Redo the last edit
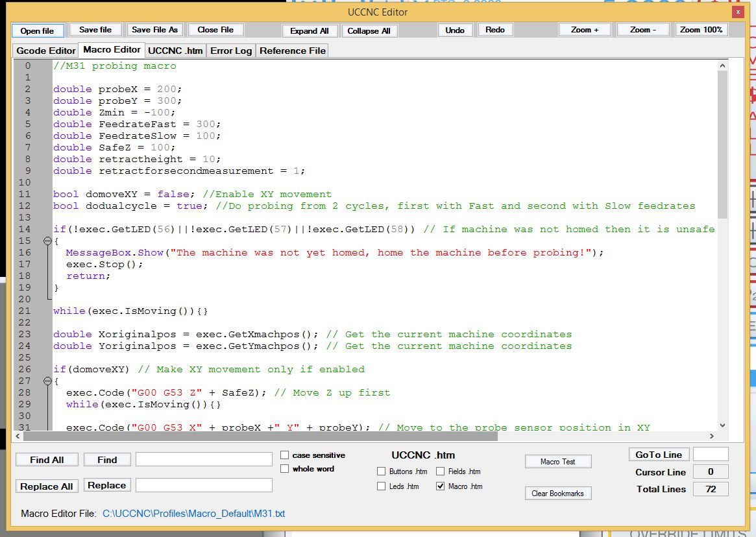Image resolution: width=756 pixels, height=537 pixels. coord(495,30)
